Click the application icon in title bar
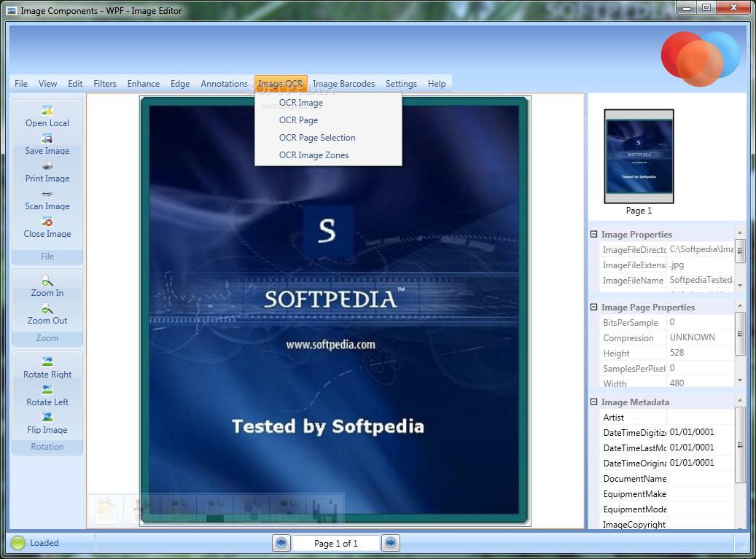Screen dimensions: 756x559 12,10
